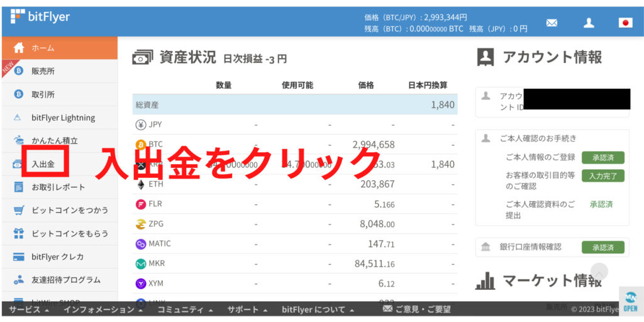644x322 pixels.
Task: Expand the コミュニティ footer menu
Action: click(x=186, y=309)
